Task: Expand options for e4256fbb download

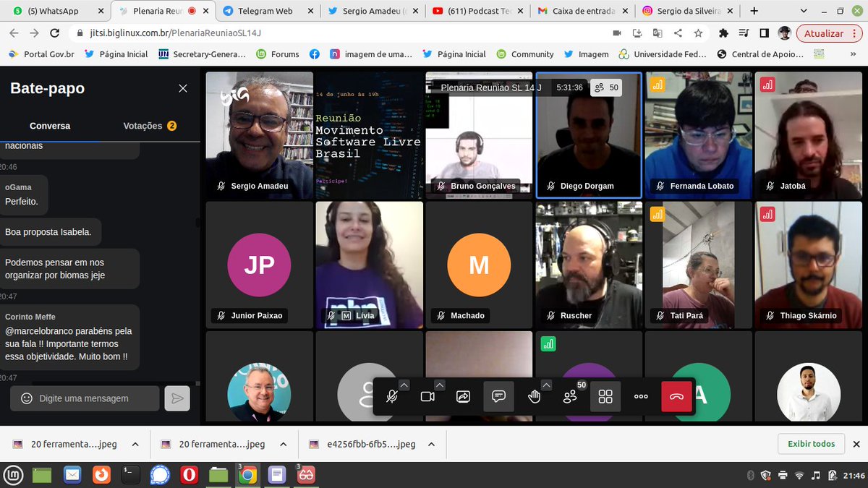Action: (x=433, y=444)
